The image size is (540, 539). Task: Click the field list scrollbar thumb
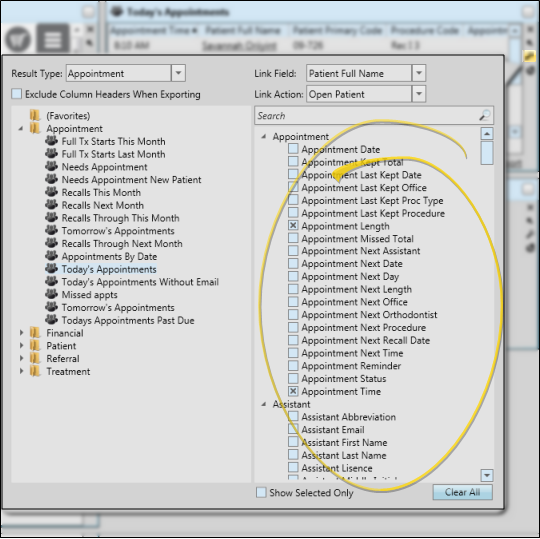tap(487, 153)
